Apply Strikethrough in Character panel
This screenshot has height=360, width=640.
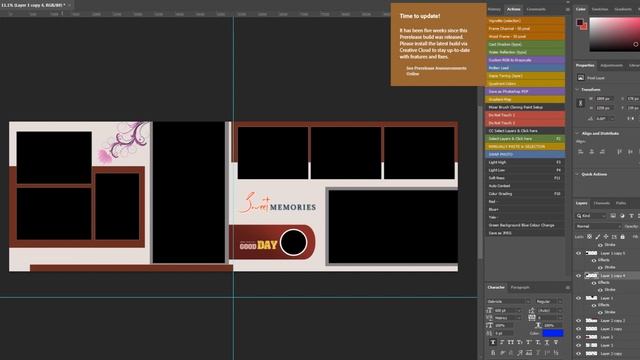[x=556, y=342]
